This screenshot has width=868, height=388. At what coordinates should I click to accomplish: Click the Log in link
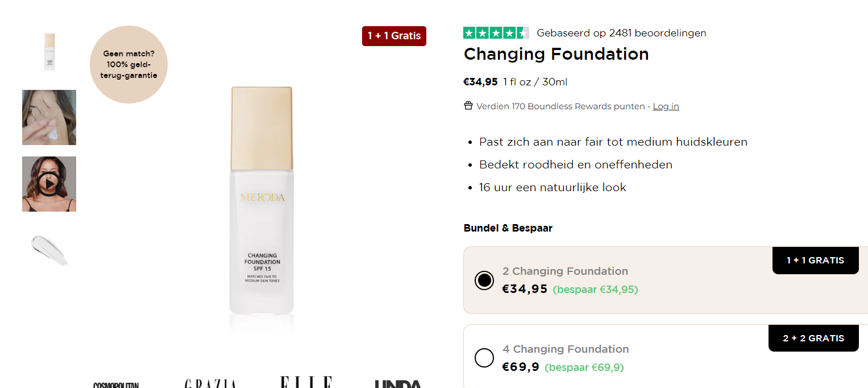pos(666,106)
